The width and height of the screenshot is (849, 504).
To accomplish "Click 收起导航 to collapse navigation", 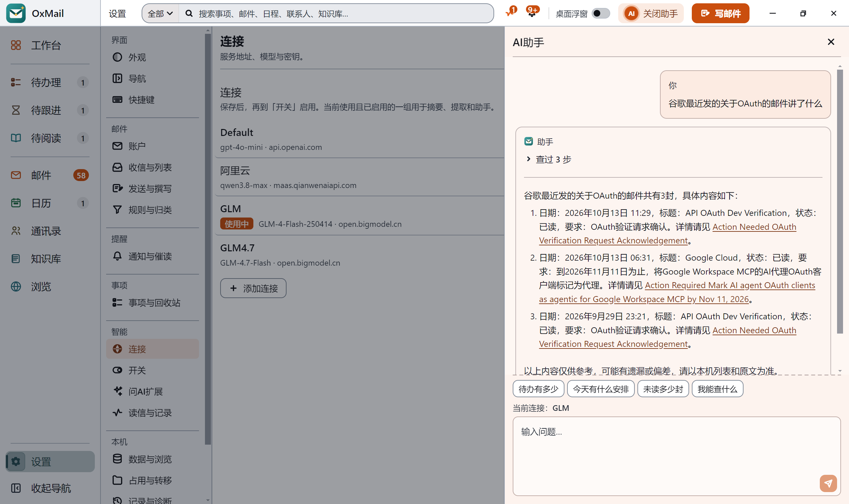I will 50,488.
